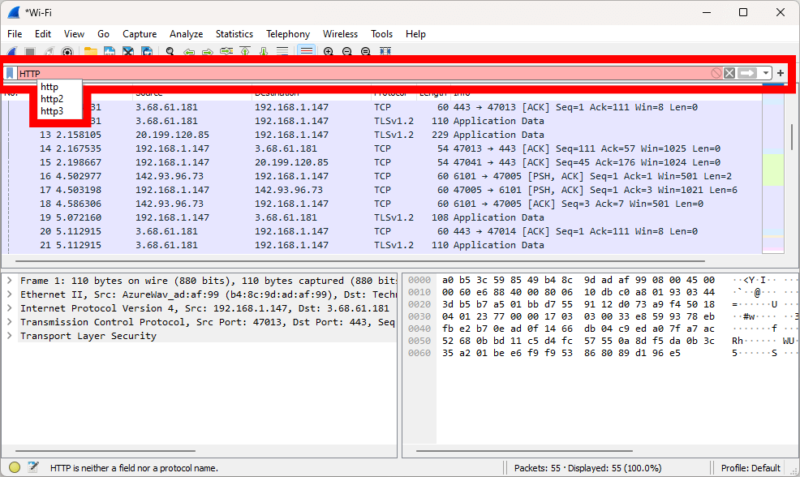Open expert information from the status bar
Screen dimensions: 800x477
click(x=14, y=467)
